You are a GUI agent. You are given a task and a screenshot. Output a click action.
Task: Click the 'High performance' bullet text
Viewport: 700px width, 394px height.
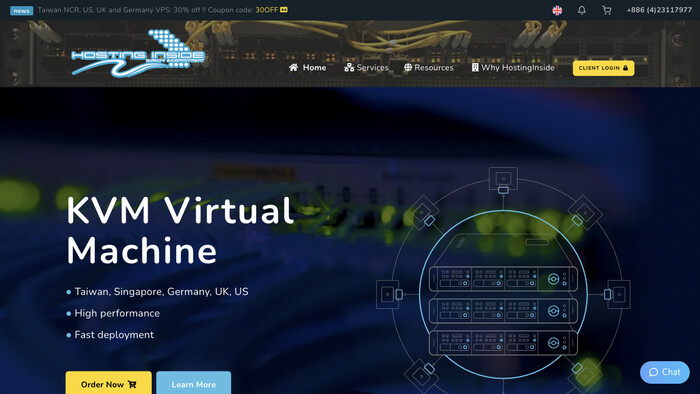click(x=117, y=313)
